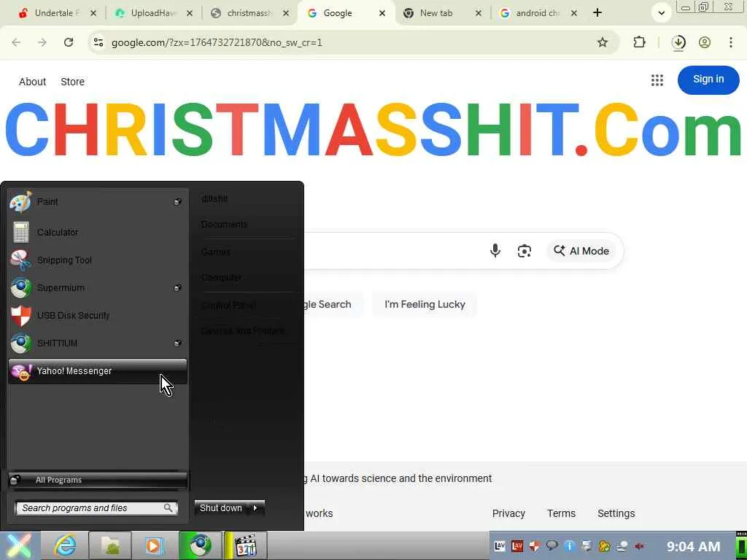Open a new browser tab
Viewport: 747px width, 560px height.
click(x=597, y=13)
